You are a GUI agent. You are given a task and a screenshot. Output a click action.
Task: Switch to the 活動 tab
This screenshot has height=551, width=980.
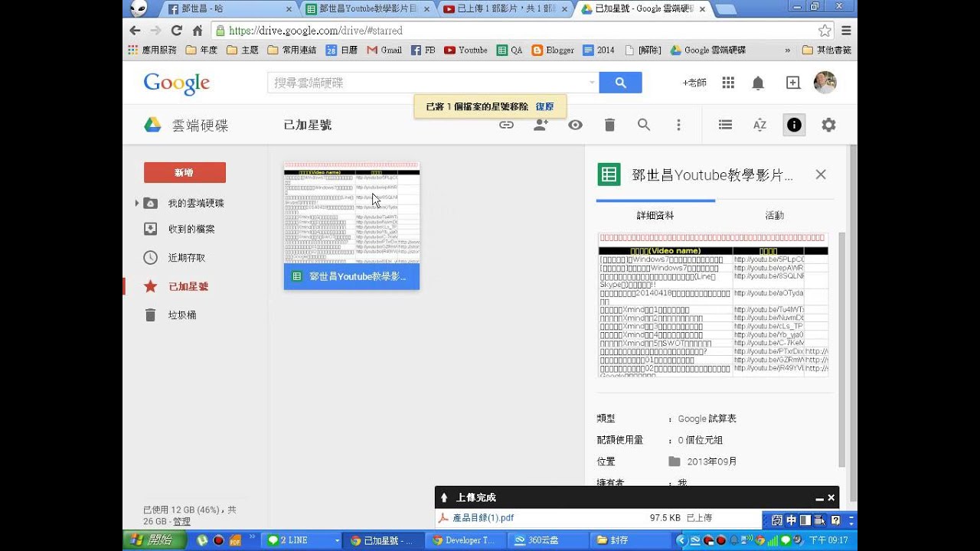tap(775, 216)
